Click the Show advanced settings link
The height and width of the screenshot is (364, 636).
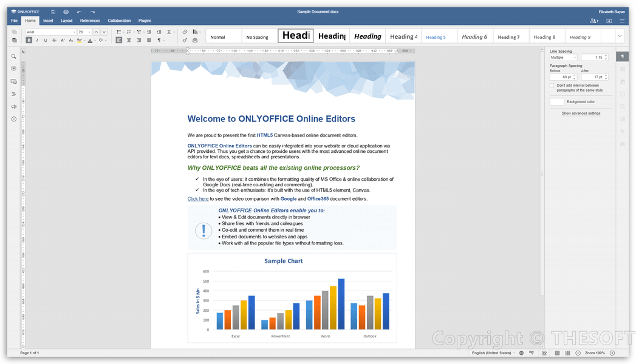click(581, 113)
